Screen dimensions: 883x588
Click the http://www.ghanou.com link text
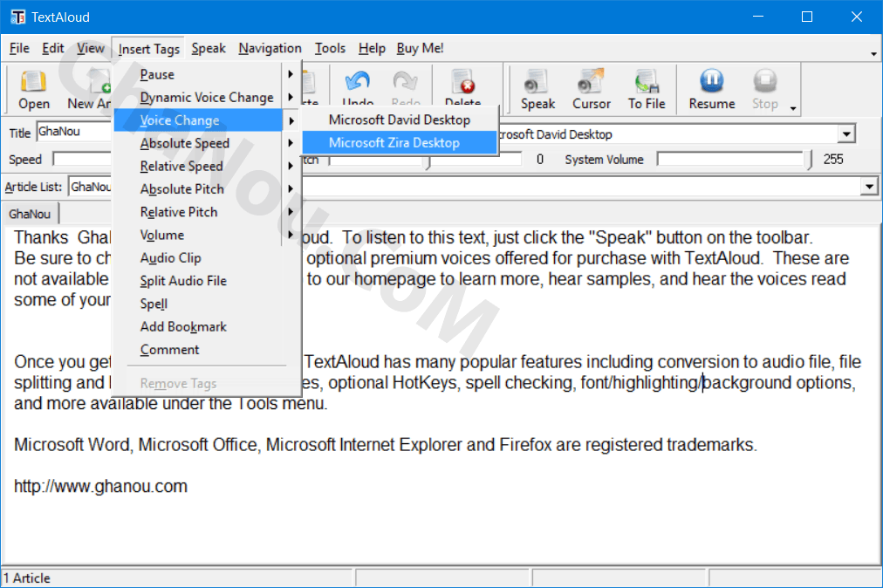(x=101, y=486)
